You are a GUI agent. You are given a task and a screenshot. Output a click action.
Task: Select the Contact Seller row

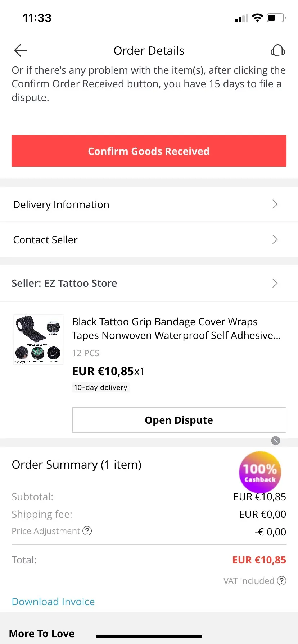click(x=149, y=239)
